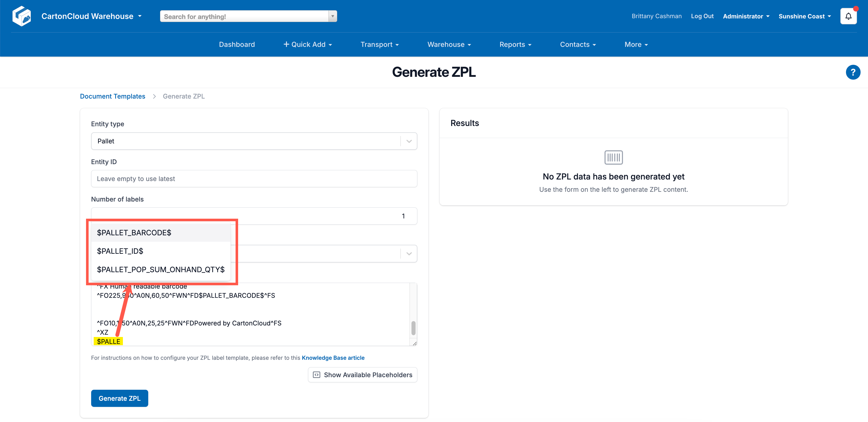Click the help question mark icon
868x422 pixels.
(x=853, y=72)
